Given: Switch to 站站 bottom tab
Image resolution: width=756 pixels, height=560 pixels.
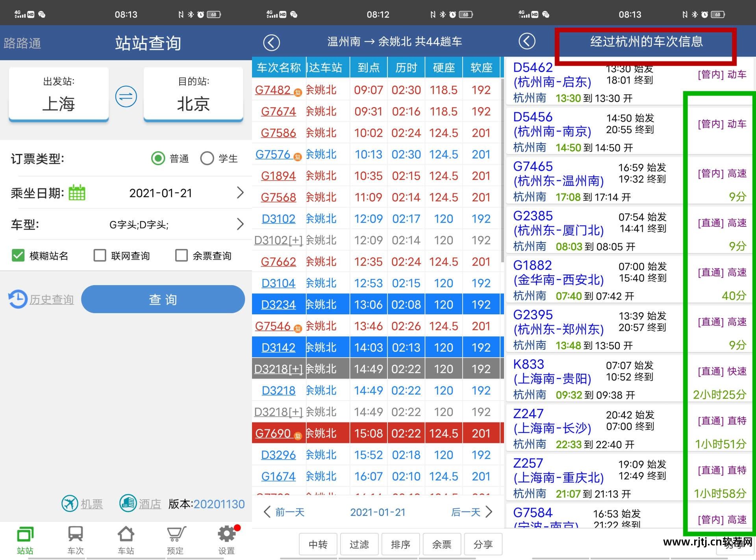Looking at the screenshot, I should [25, 540].
